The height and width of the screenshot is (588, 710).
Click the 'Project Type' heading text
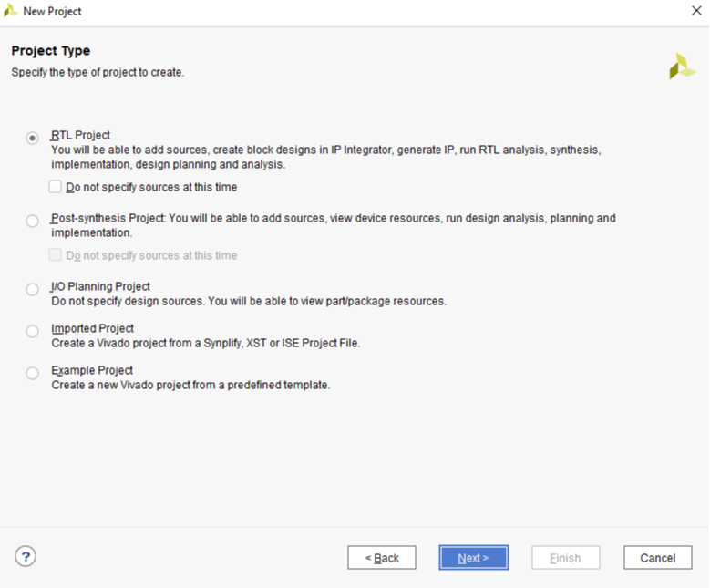51,51
